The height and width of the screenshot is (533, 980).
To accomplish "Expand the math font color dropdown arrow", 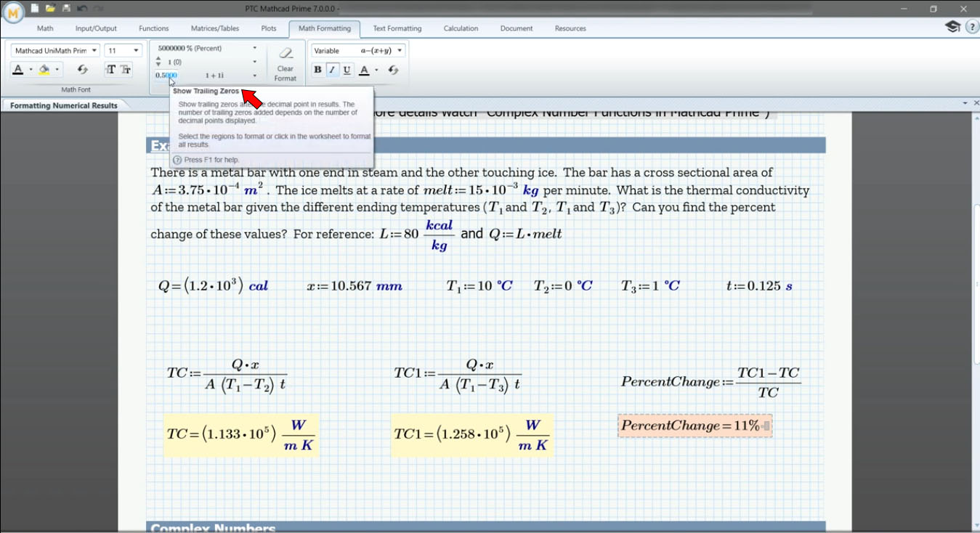I will point(31,70).
